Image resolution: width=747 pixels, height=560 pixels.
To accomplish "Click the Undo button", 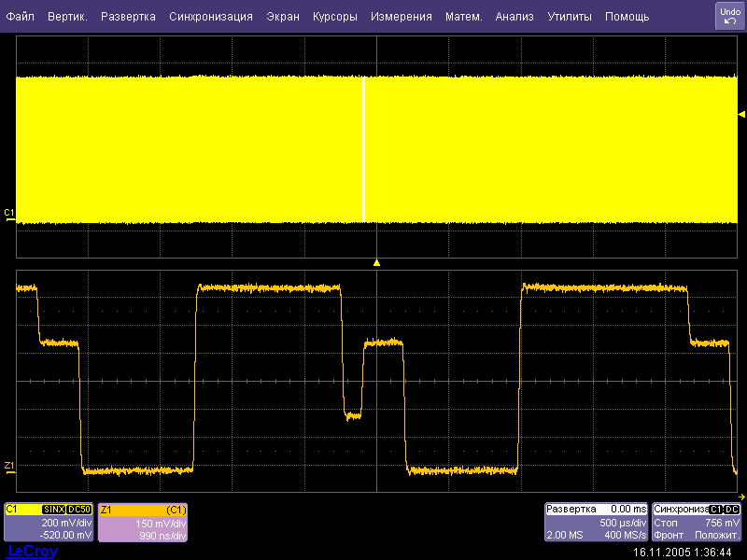I will (729, 16).
